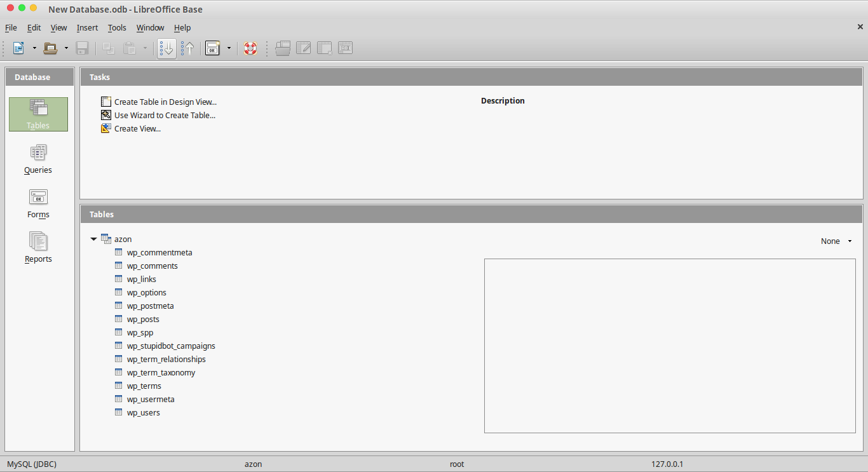
Task: Click the Create View task
Action: click(x=137, y=128)
